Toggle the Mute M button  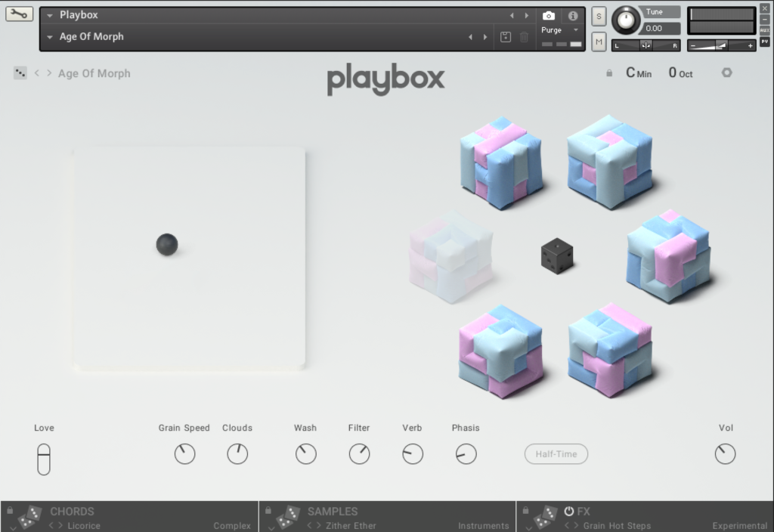click(599, 42)
